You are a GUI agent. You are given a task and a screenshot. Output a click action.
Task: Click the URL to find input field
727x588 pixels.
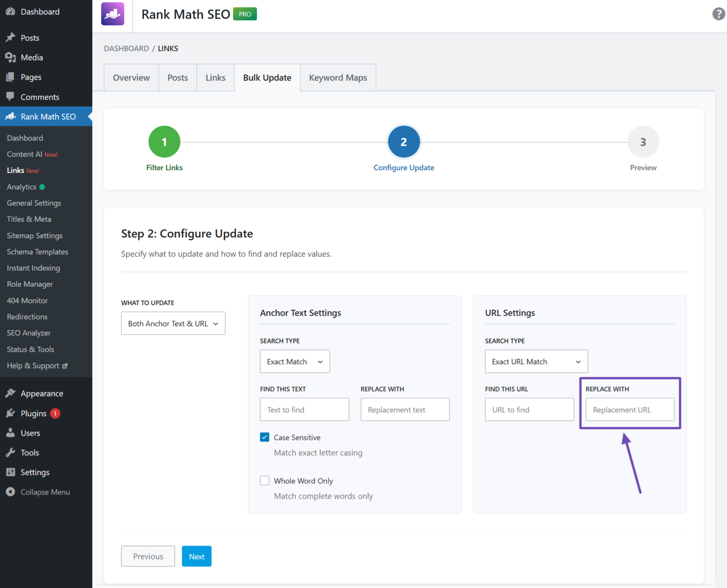[x=529, y=409]
